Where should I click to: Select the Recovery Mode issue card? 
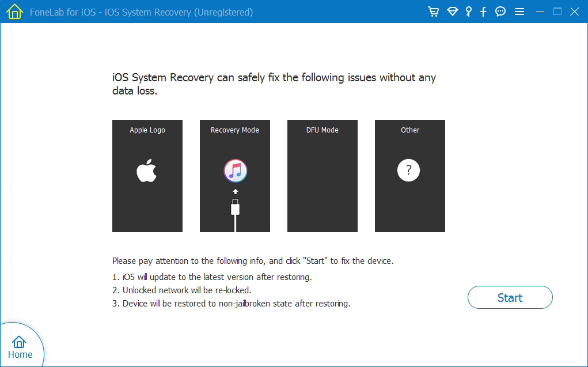coord(235,176)
